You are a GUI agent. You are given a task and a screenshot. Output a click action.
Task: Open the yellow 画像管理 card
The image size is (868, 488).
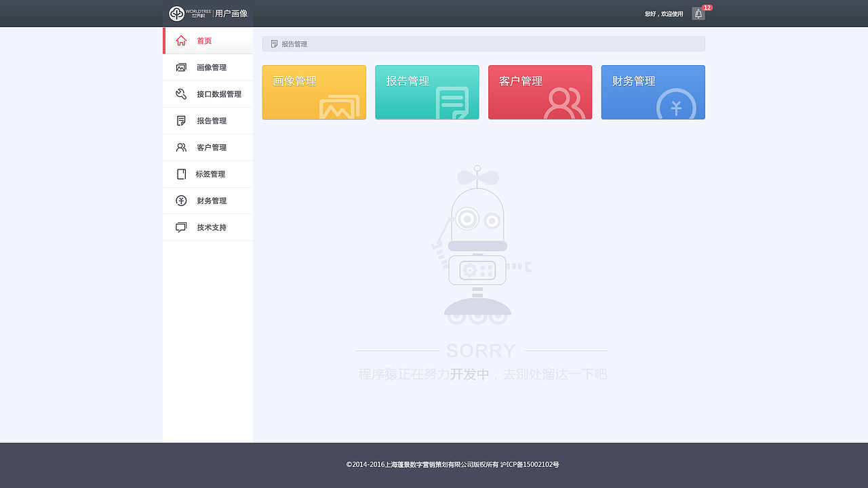(313, 92)
